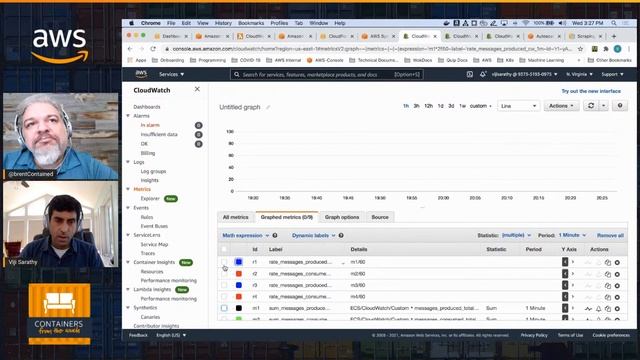This screenshot has height=360, width=640.
Task: Close the CloudWatch navigation panel
Action: [x=197, y=89]
